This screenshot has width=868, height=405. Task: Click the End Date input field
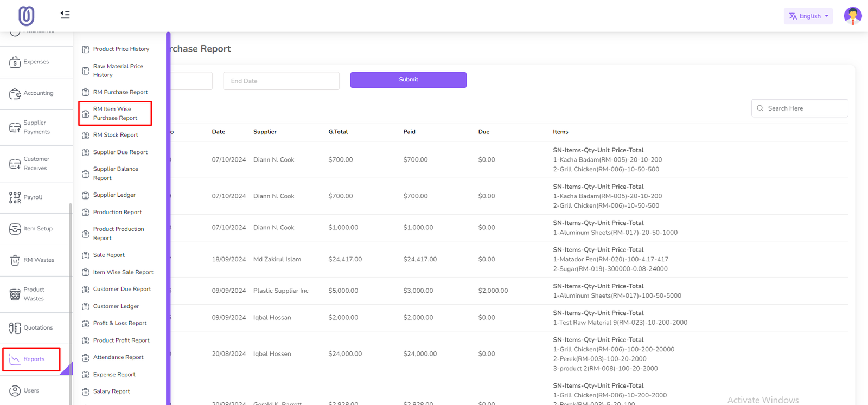[281, 81]
